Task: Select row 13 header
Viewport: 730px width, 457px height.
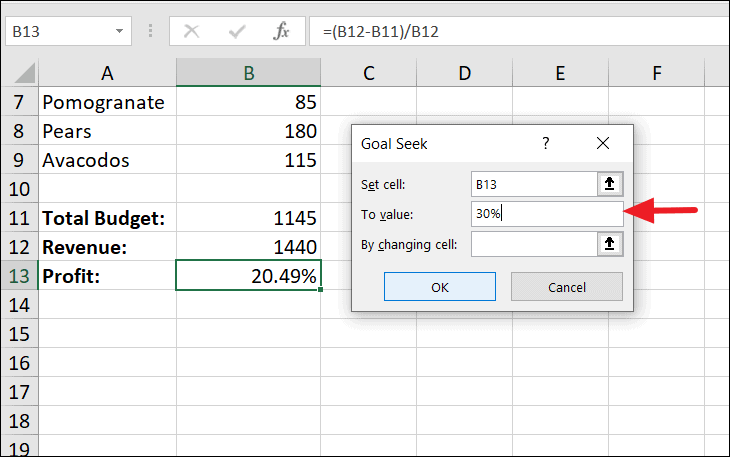Action: click(19, 276)
